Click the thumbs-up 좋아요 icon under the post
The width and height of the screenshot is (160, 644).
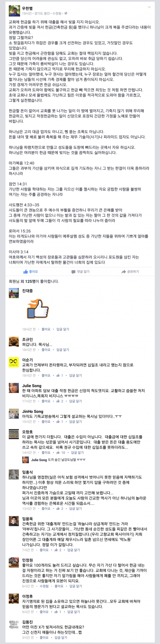[26, 271]
